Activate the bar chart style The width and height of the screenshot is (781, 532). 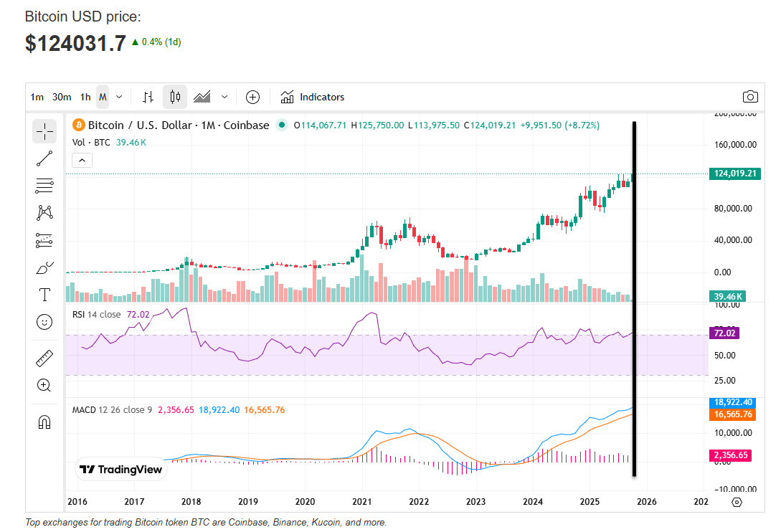pyautogui.click(x=148, y=97)
